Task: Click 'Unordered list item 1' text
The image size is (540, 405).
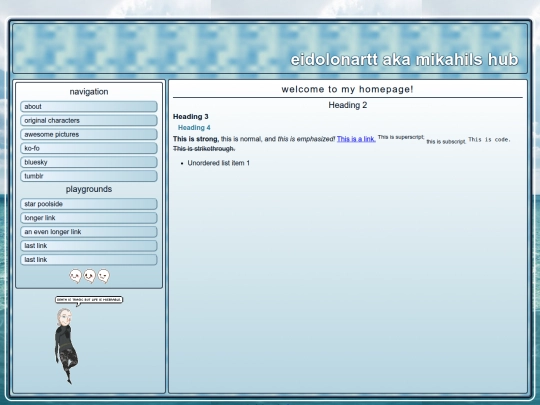Action: (219, 163)
